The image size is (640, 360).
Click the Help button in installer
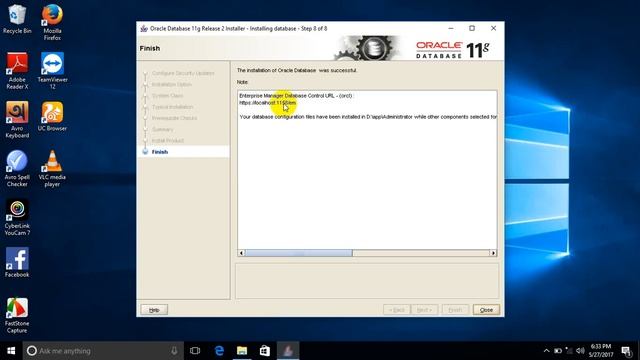tap(154, 310)
